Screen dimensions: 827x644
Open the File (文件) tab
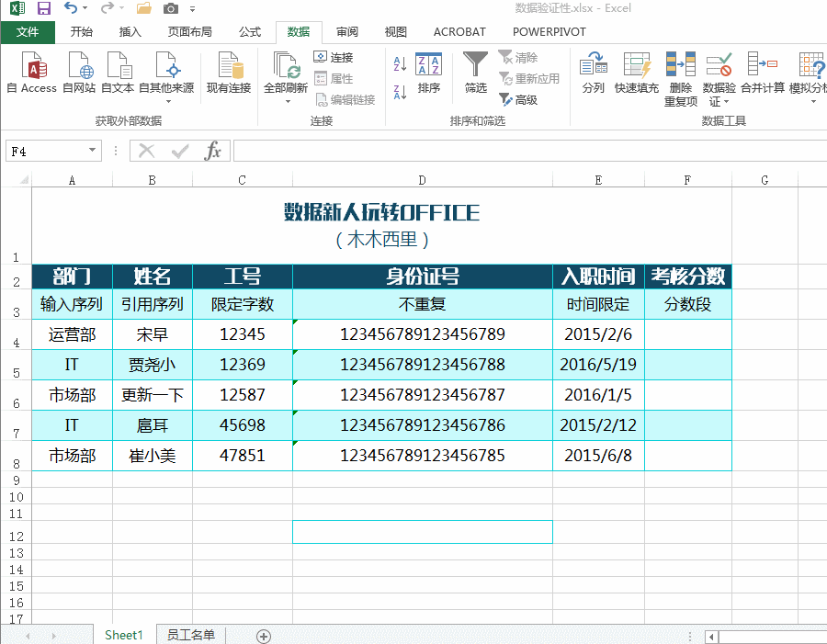coord(28,31)
